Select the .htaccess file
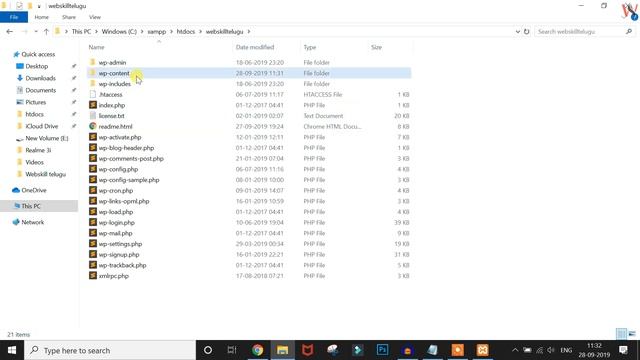 110,94
